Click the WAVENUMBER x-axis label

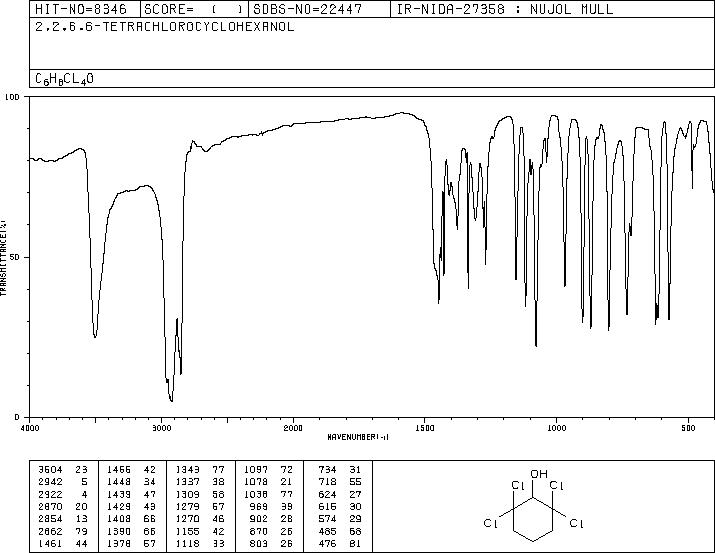[x=358, y=437]
